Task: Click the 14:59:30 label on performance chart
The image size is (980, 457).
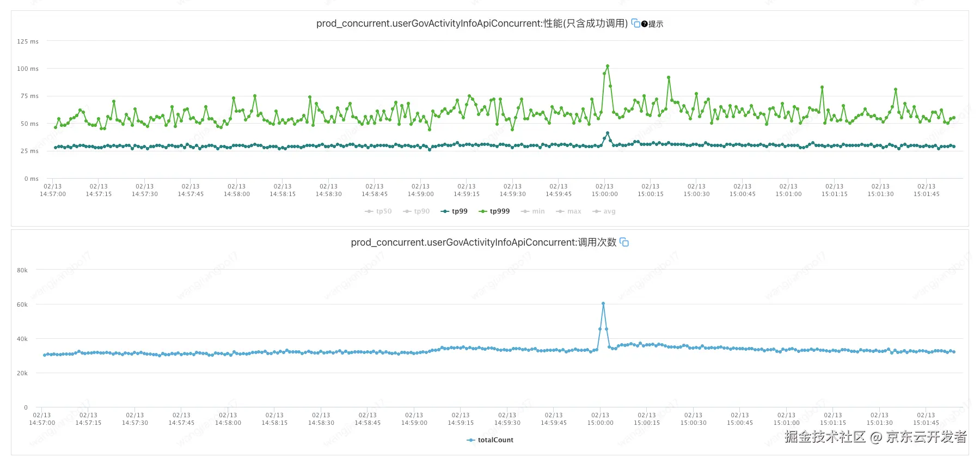Action: (x=513, y=190)
